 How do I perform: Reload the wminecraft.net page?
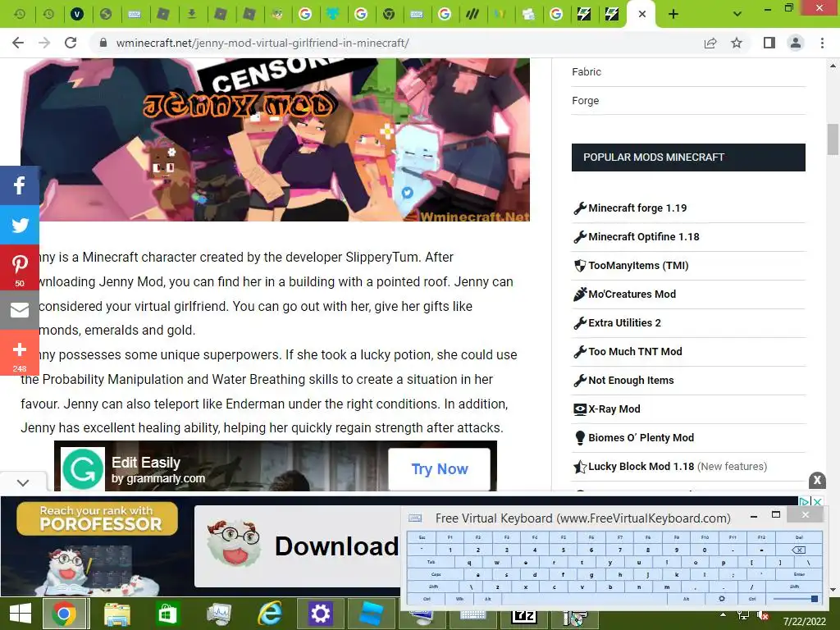71,43
